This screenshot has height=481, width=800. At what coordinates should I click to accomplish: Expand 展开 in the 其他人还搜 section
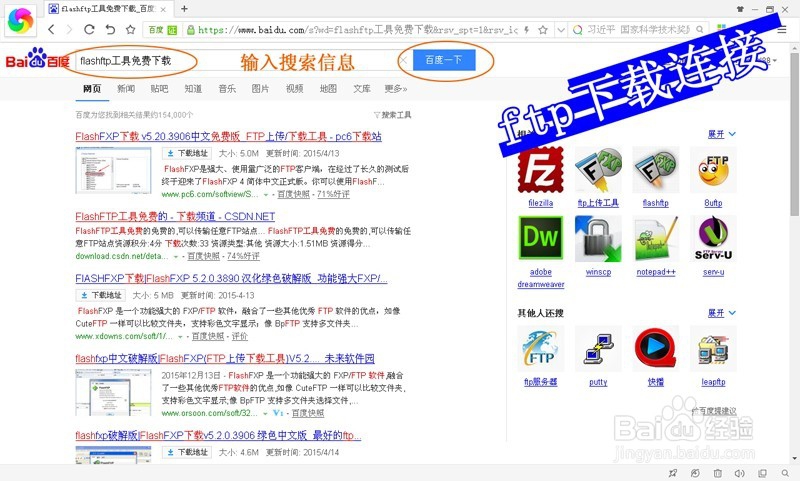[721, 313]
